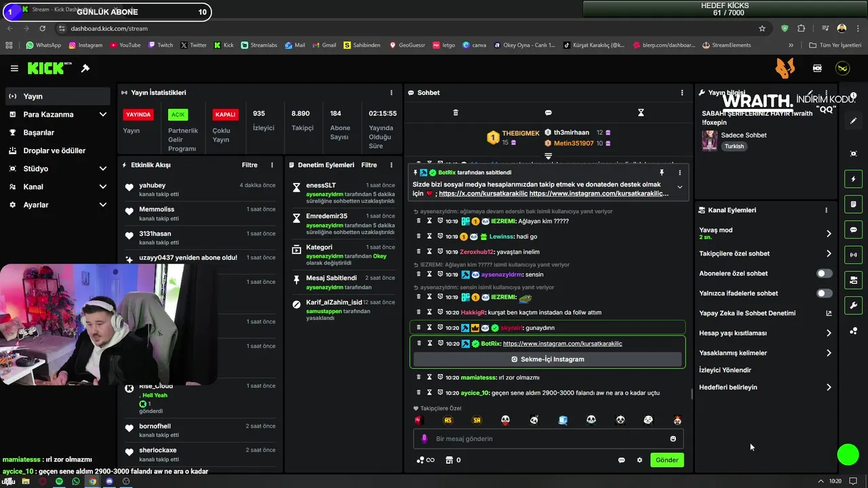Viewport: 868px width, 488px height.
Task: Click the document icon in the right sidebar
Action: pyautogui.click(x=854, y=205)
